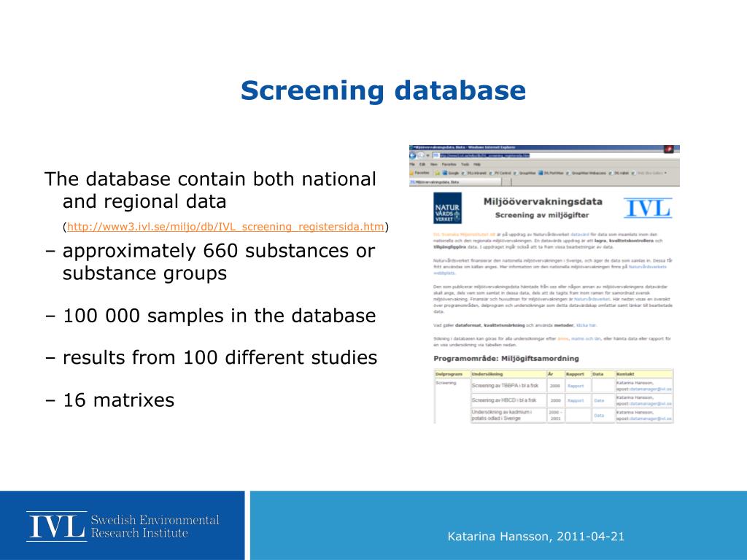747x560 pixels.
Task: Click 'Screening av miljögifter' subtitle on webpage
Action: tap(542, 215)
